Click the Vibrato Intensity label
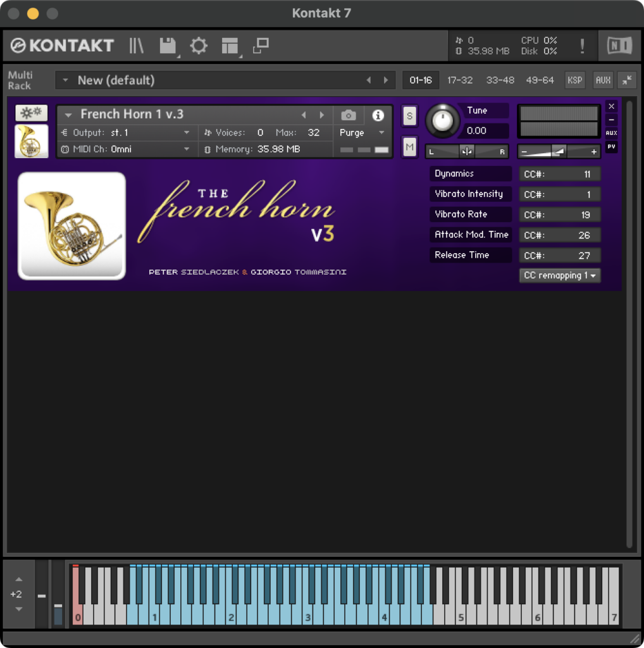Screen dimensions: 644x648 pos(471,194)
